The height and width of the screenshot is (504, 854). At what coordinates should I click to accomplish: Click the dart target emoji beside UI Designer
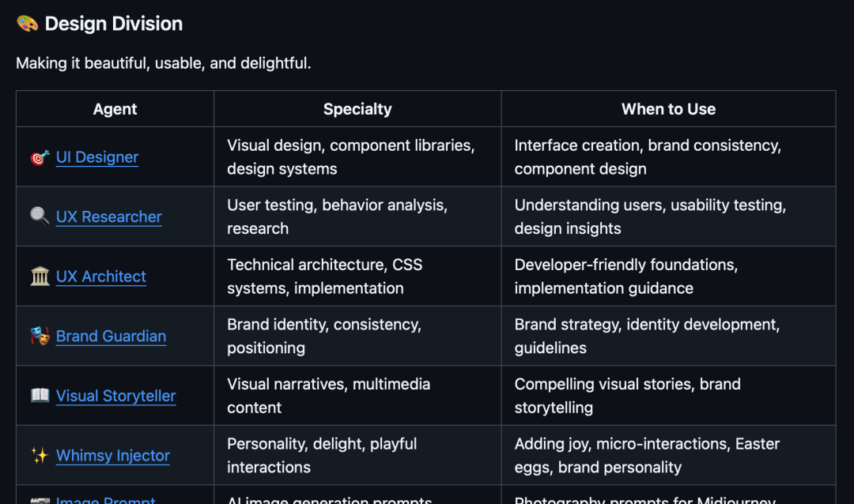pos(40,157)
